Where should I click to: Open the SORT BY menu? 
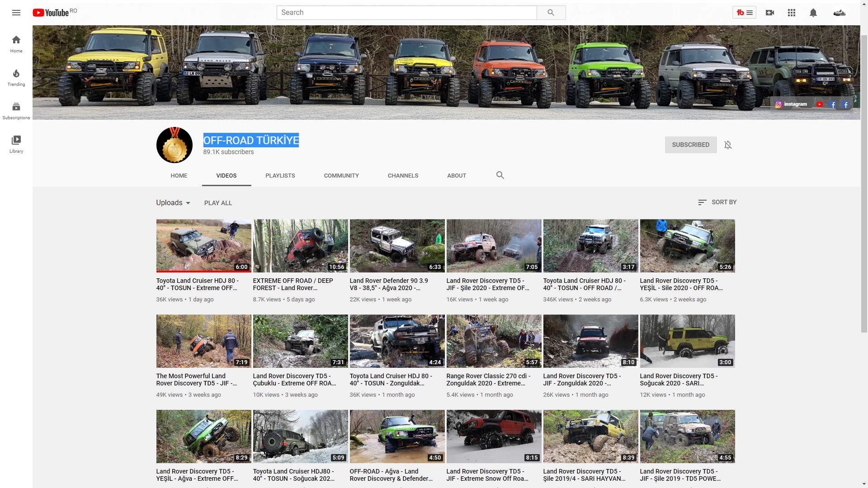point(717,202)
